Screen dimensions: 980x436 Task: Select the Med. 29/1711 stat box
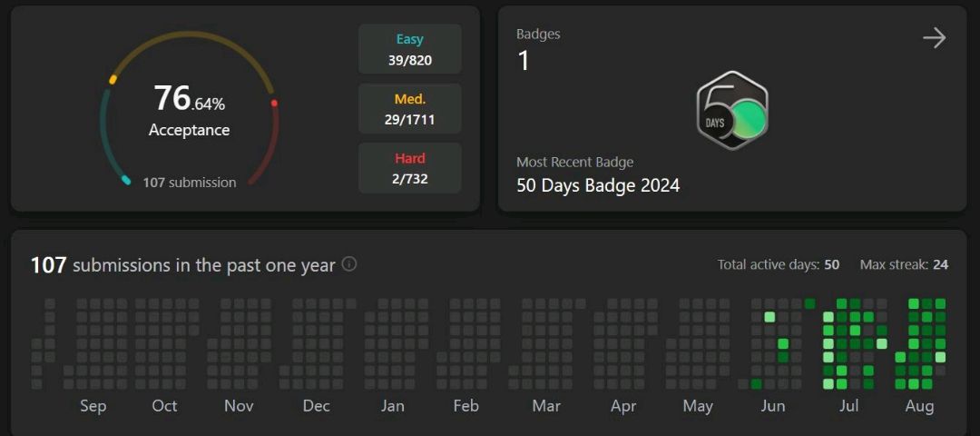(410, 109)
